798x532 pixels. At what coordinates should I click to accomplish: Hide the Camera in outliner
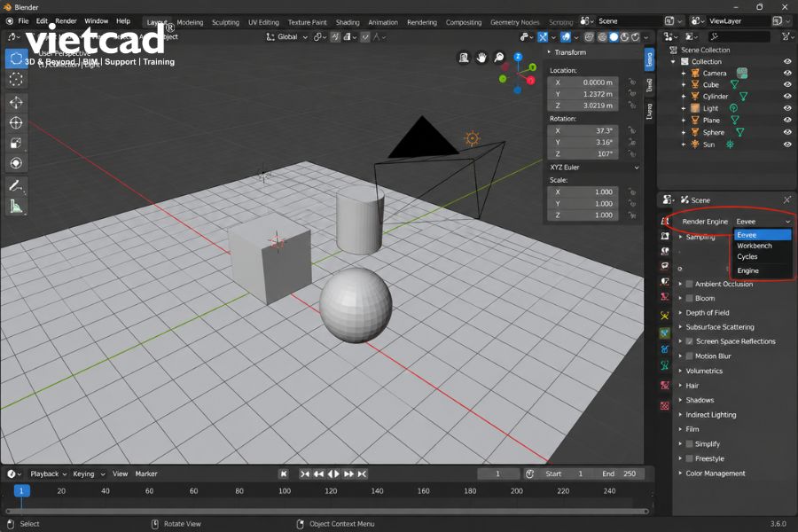coord(787,73)
